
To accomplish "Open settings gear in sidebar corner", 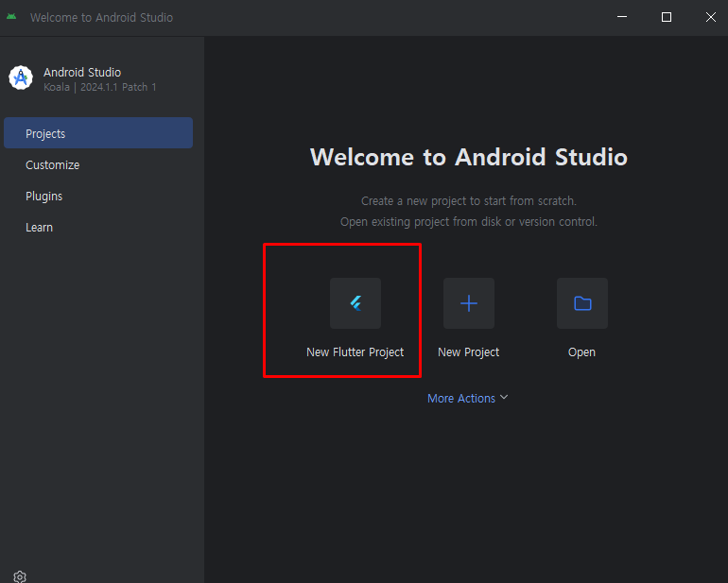I will click(20, 576).
